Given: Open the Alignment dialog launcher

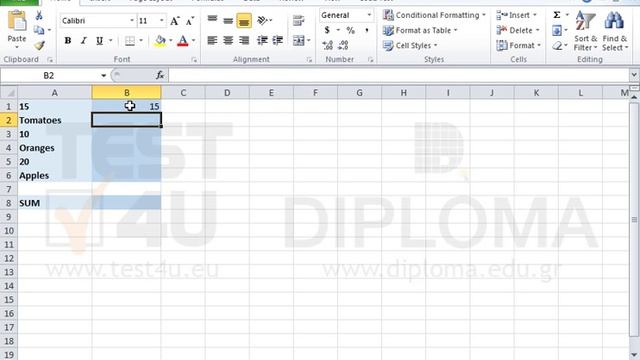Looking at the screenshot, I should click(x=309, y=60).
